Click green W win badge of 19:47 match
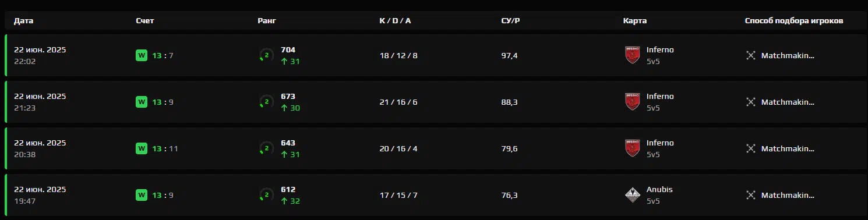This screenshot has height=220, width=868. (142, 195)
